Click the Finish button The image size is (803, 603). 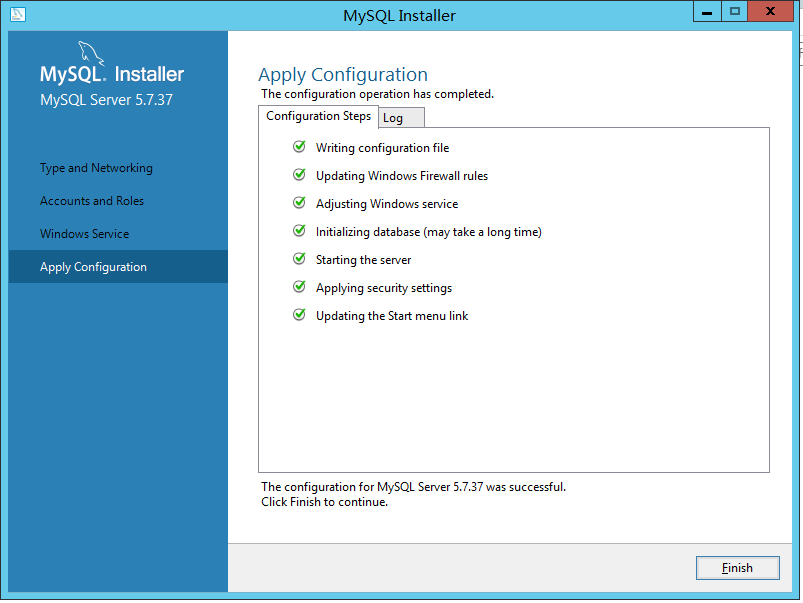737,568
